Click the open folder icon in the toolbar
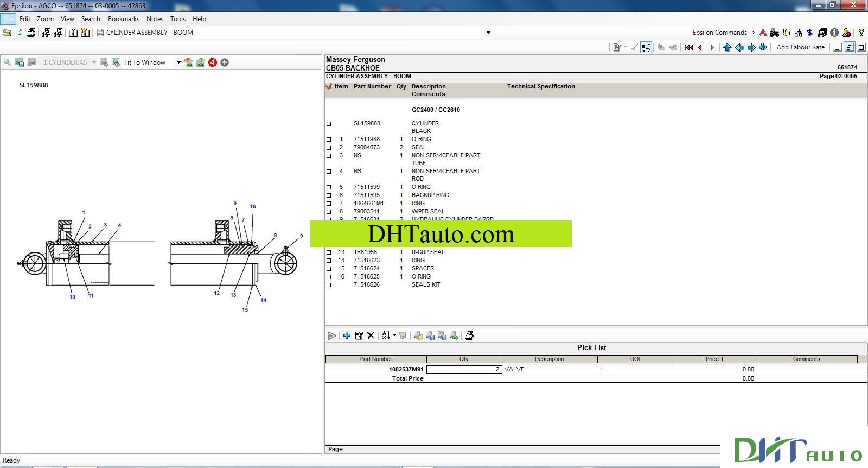This screenshot has height=468, width=868. point(7,33)
